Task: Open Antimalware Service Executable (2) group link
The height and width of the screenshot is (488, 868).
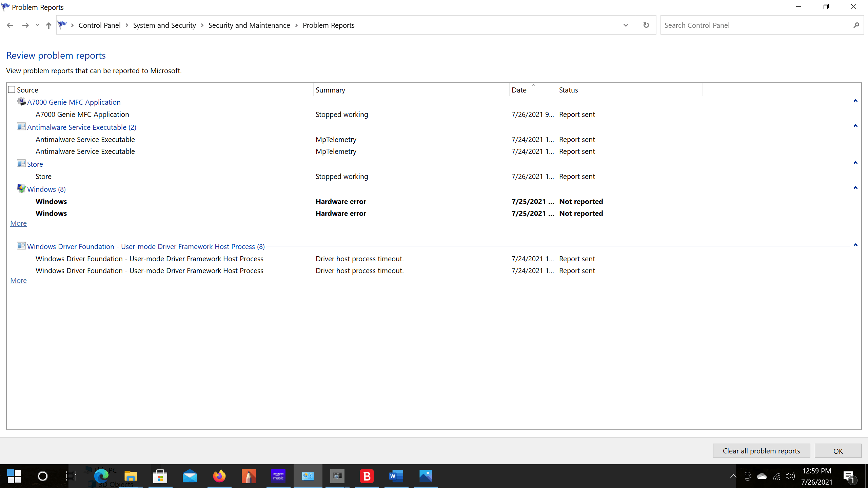Action: tap(82, 127)
